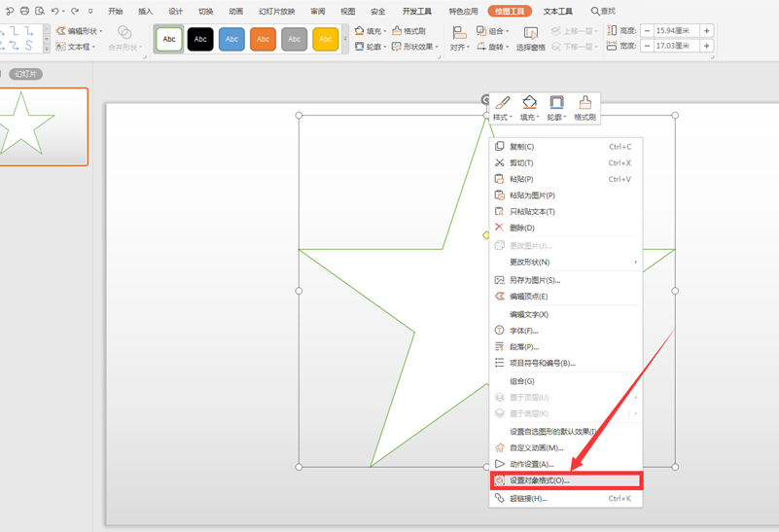Viewport: 779px width, 532px height.
Task: Click the print icon in quick access toolbar
Action: pos(24,11)
